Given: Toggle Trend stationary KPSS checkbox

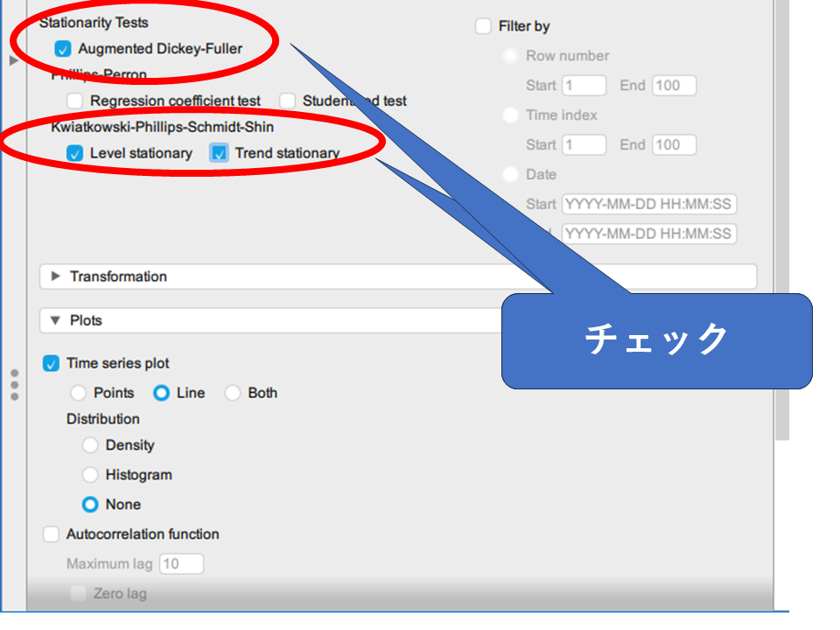Looking at the screenshot, I should tap(219, 153).
